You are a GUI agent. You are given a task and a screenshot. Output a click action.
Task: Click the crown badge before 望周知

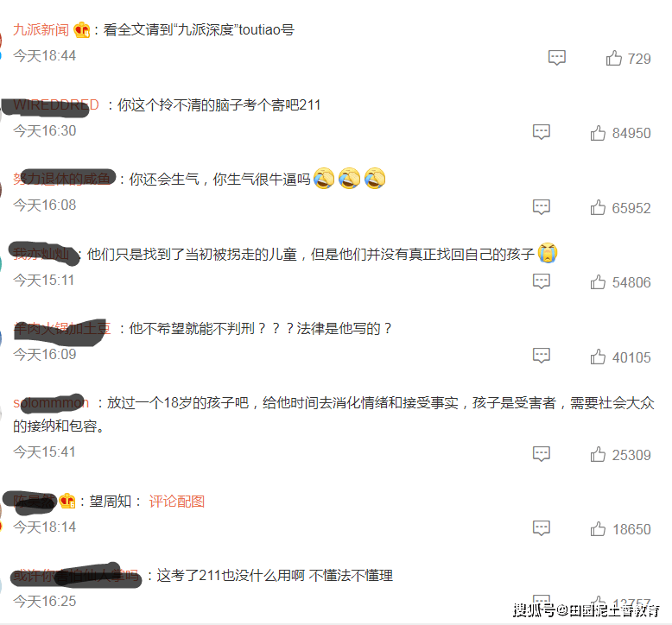67,501
